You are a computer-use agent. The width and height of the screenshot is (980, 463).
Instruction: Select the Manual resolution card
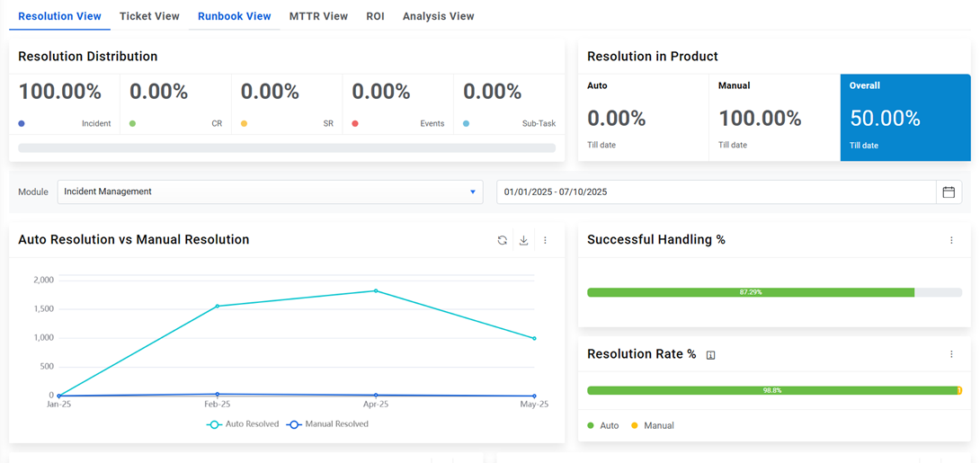tap(773, 118)
